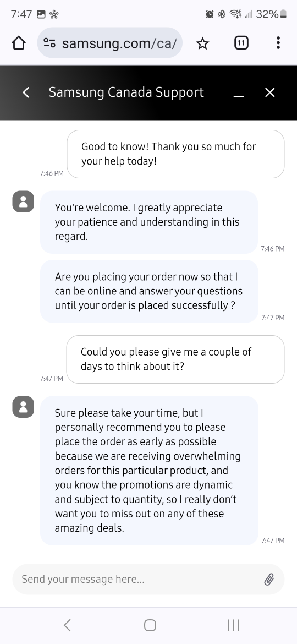The height and width of the screenshot is (644, 297).
Task: Tap the agent avatar beside 'You're welcome'
Action: coord(23,201)
